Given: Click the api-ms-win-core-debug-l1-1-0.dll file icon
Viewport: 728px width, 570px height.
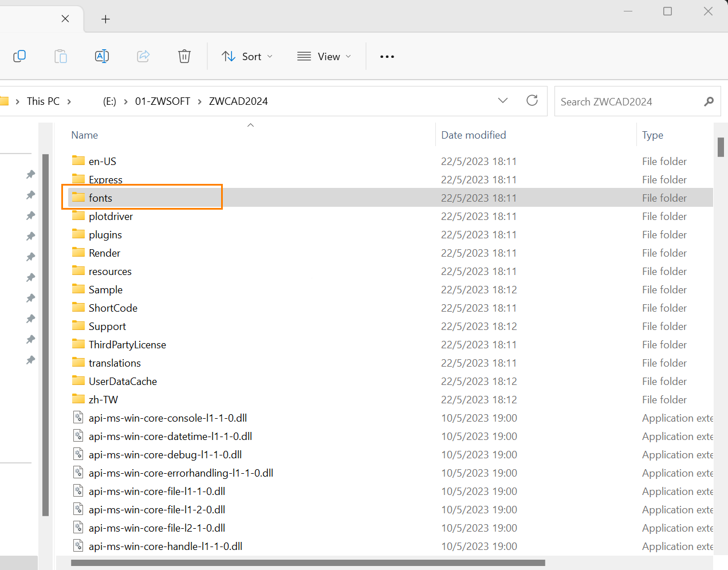Looking at the screenshot, I should [x=78, y=454].
